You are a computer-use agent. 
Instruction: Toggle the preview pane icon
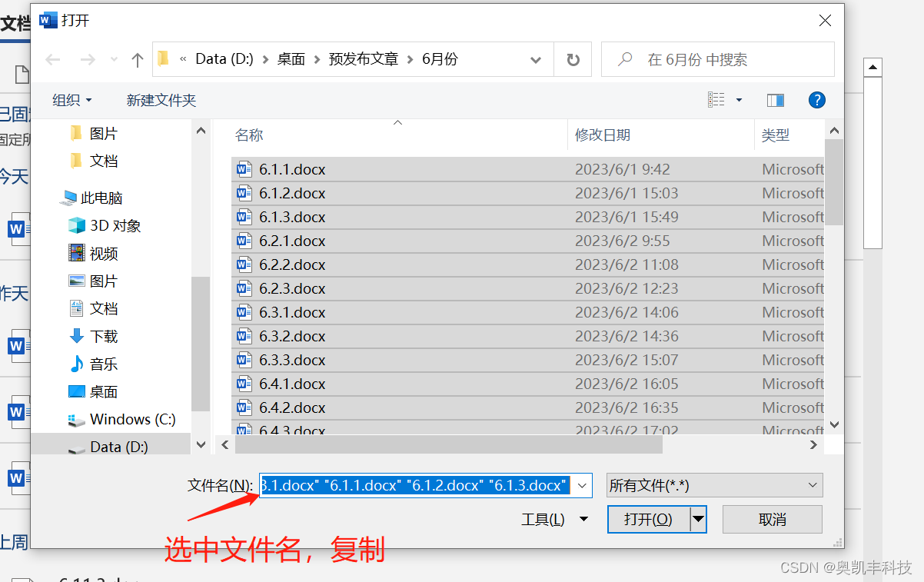(x=776, y=100)
